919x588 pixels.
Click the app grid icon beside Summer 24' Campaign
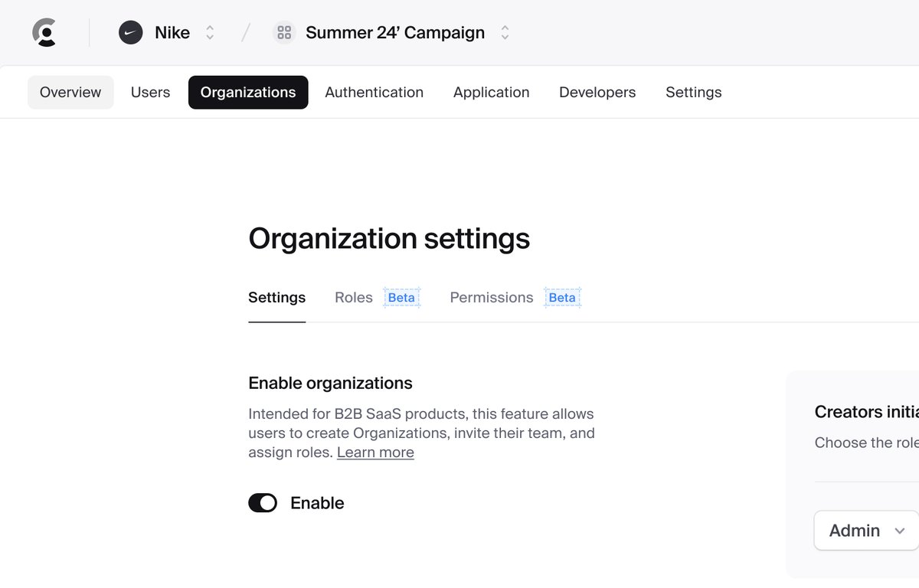pyautogui.click(x=284, y=33)
